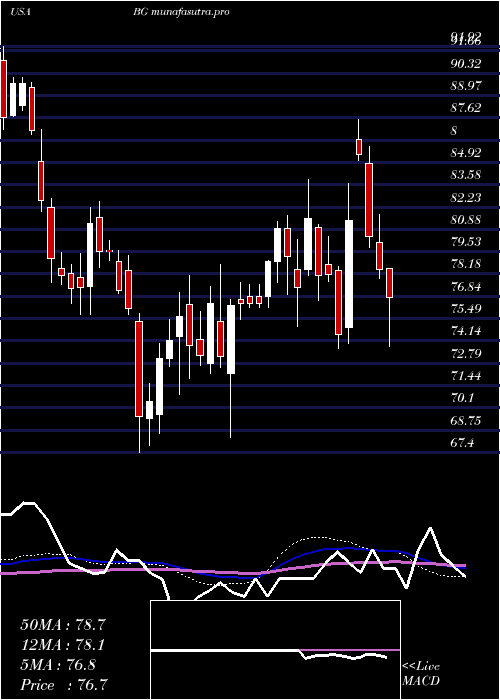Click the 5MA : 76.8 value text

coord(58,665)
